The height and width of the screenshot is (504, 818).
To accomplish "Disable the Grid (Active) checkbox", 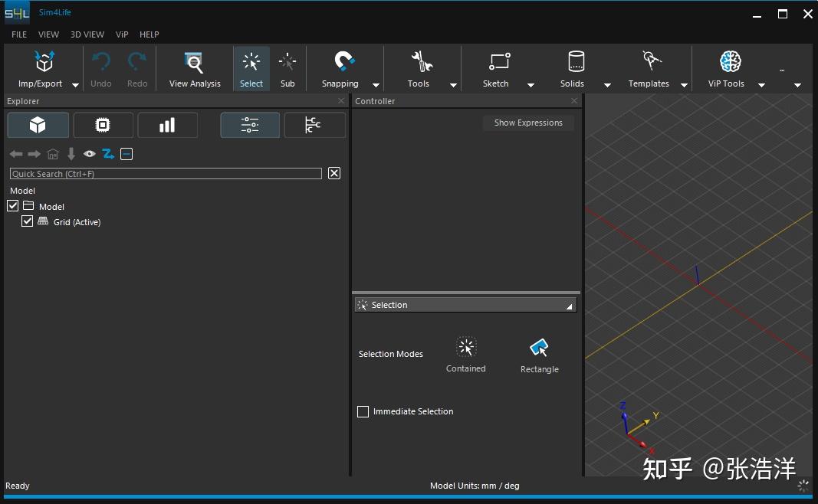I will pos(28,221).
